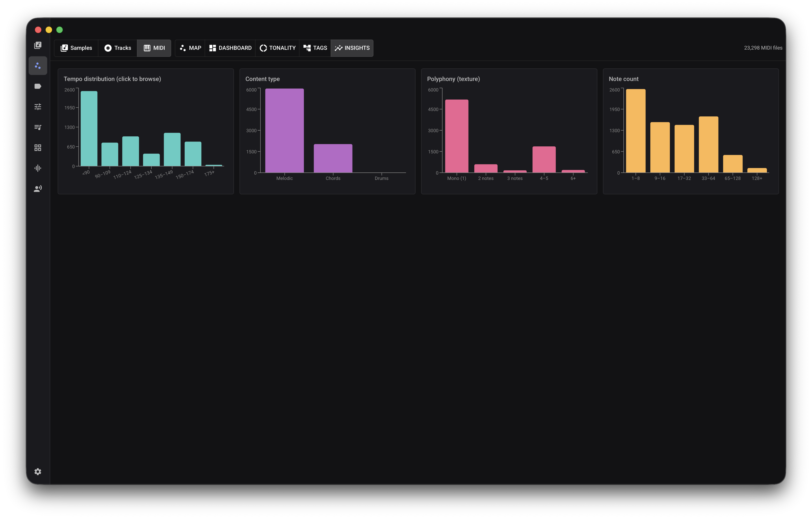Switch to the Samples tab
The width and height of the screenshot is (812, 519).
(76, 48)
